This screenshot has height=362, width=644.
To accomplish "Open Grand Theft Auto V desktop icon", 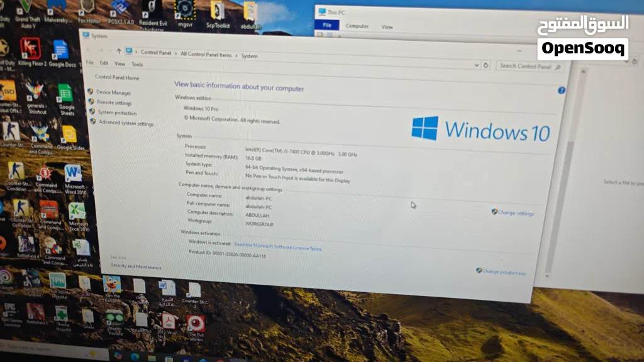I will (27, 14).
